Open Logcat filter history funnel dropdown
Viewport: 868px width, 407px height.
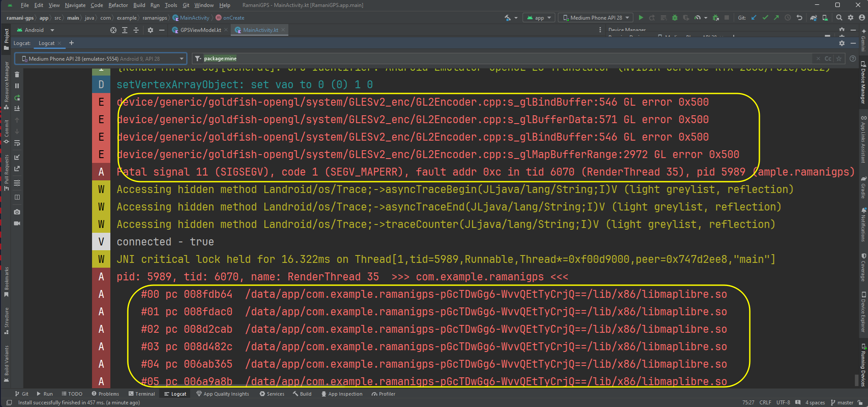coord(198,59)
